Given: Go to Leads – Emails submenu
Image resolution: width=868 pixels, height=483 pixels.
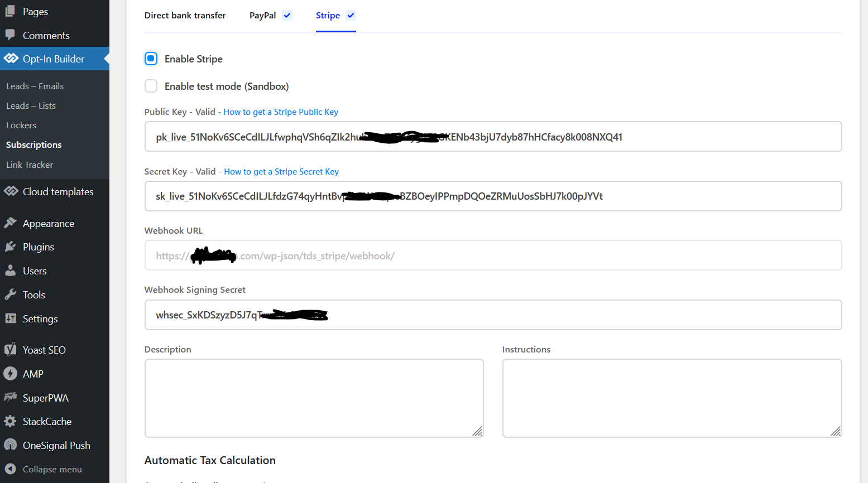Looking at the screenshot, I should pyautogui.click(x=35, y=86).
